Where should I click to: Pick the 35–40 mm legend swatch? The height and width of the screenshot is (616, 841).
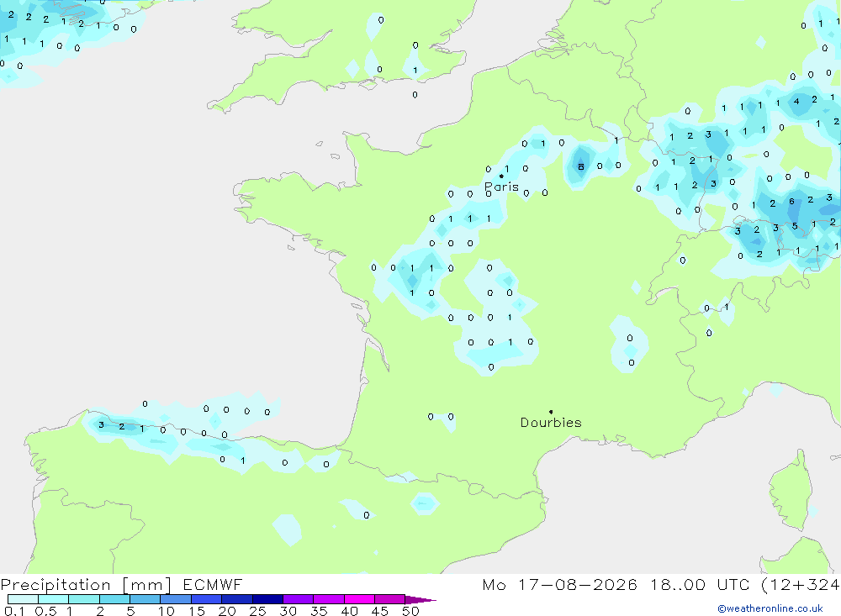[328, 599]
